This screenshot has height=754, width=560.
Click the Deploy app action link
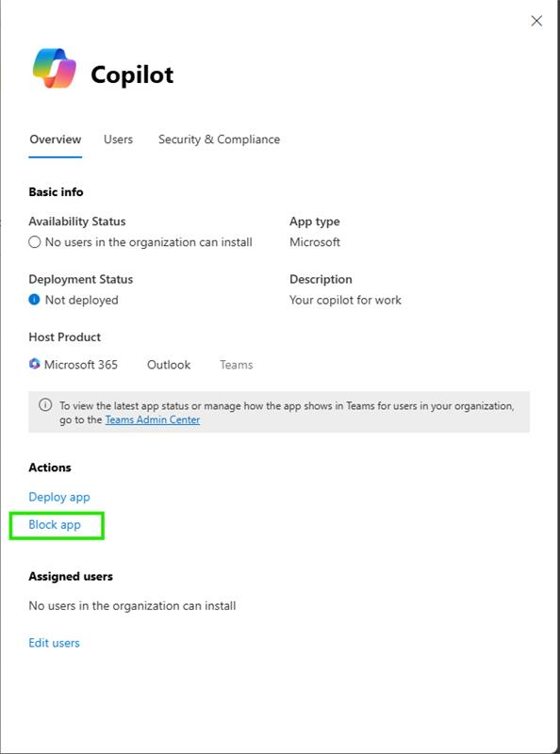click(59, 497)
